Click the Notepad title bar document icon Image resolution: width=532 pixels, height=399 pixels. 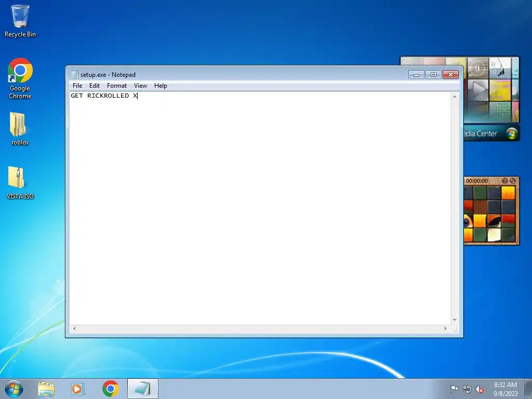(75, 74)
